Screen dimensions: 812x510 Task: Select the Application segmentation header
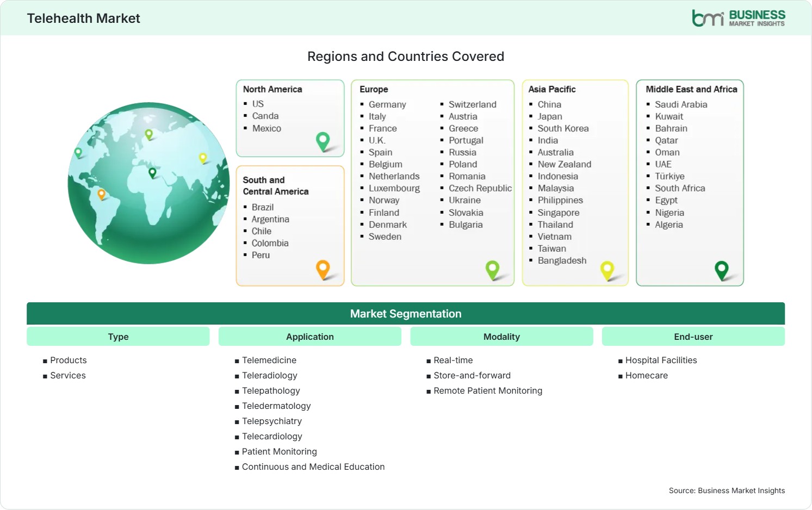pos(310,337)
